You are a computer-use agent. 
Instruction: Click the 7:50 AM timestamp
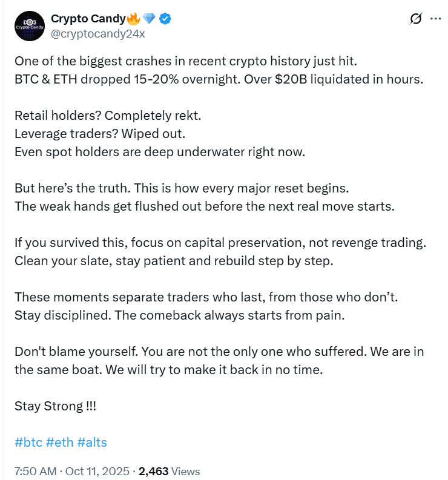click(36, 471)
